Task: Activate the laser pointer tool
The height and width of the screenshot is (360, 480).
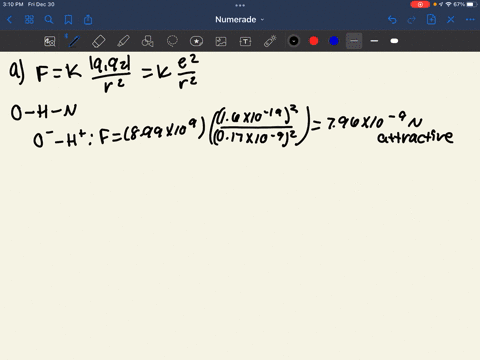Action: [x=270, y=41]
